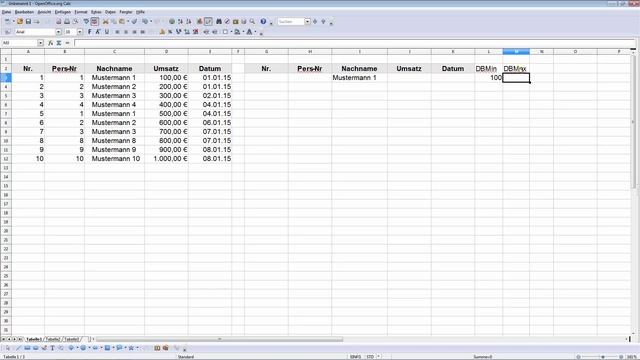Open the Navigator compass icon
640x360 pixels.
coord(227,21)
